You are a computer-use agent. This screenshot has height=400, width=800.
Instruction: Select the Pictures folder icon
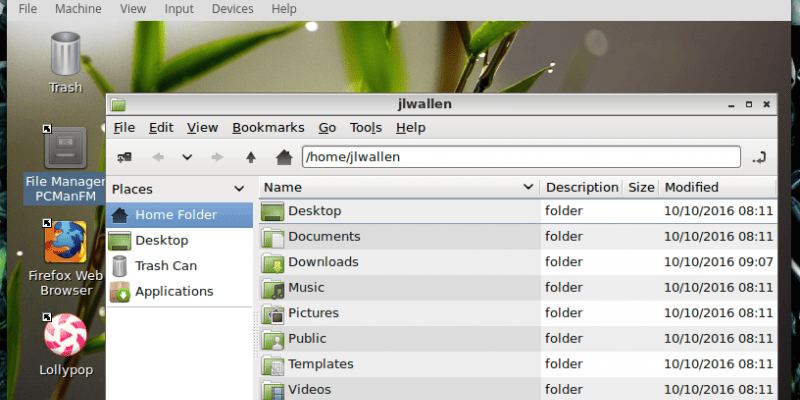point(272,313)
